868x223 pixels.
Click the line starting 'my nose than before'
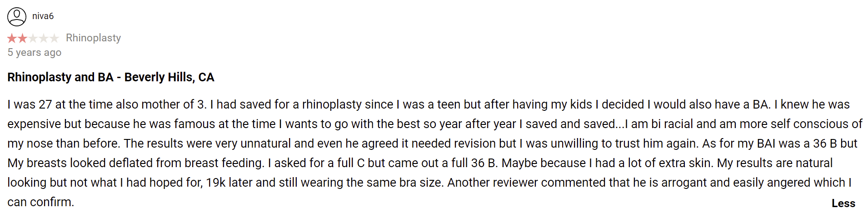432,144
